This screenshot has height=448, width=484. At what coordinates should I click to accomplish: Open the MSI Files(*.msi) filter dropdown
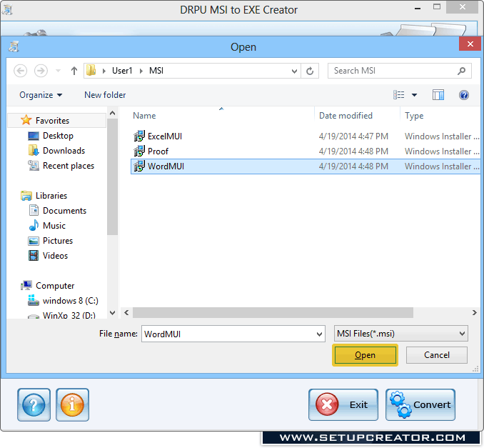pyautogui.click(x=400, y=334)
